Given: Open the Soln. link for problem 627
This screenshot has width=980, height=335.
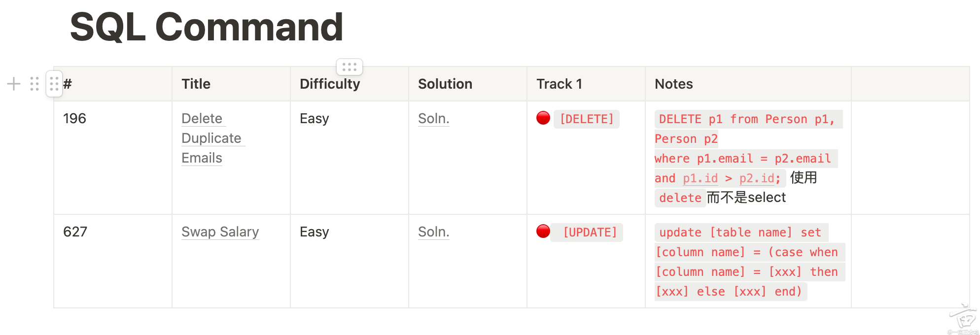Looking at the screenshot, I should pyautogui.click(x=433, y=232).
